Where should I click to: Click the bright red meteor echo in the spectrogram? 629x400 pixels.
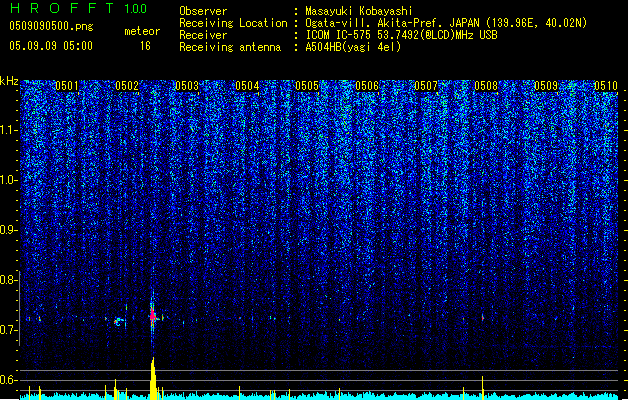coord(152,316)
